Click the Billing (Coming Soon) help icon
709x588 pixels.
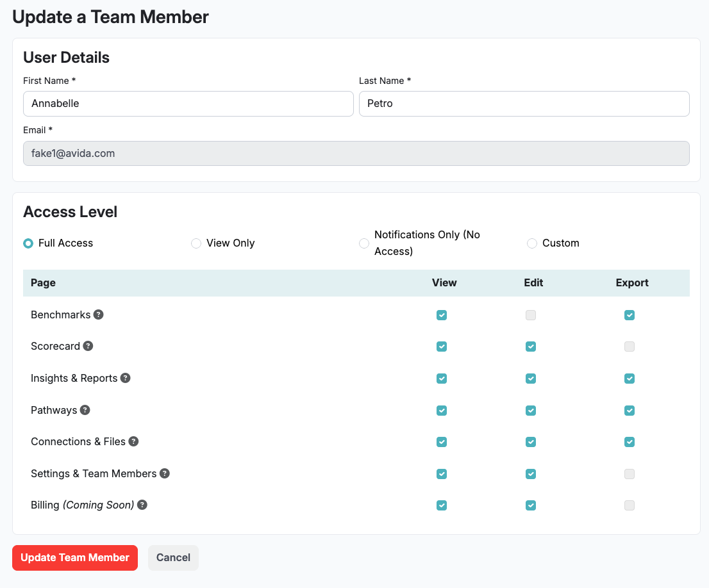pos(142,505)
